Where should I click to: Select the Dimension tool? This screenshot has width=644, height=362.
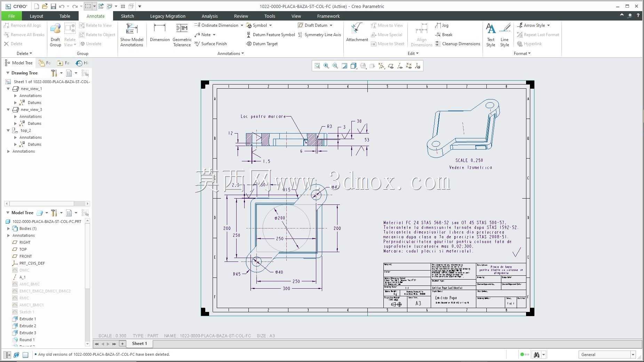pyautogui.click(x=160, y=33)
